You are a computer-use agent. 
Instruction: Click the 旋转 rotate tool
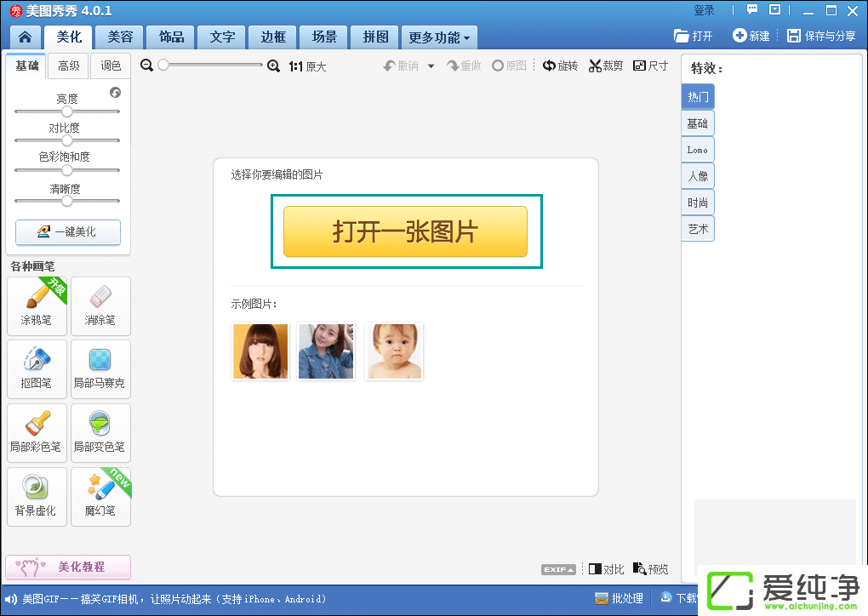(x=560, y=66)
